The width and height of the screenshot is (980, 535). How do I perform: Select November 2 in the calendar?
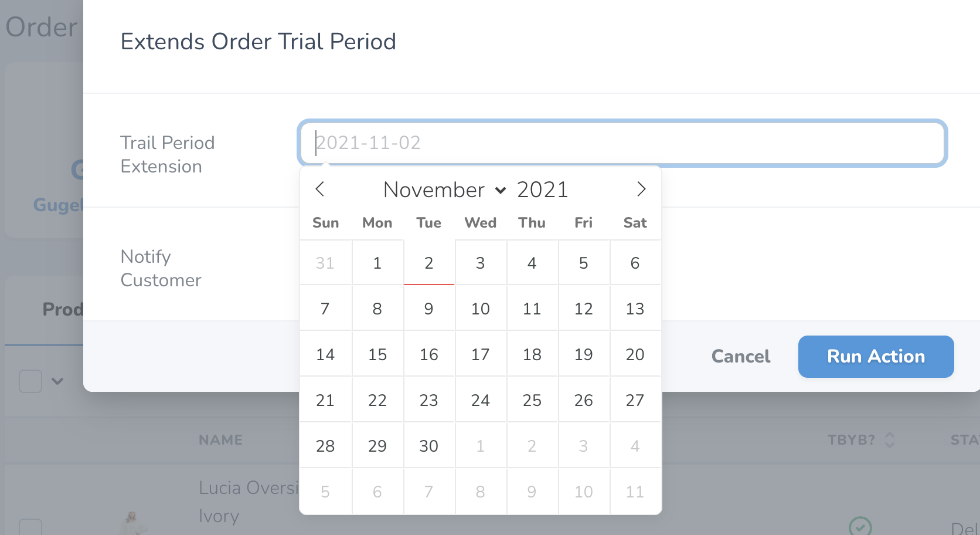[x=429, y=263]
